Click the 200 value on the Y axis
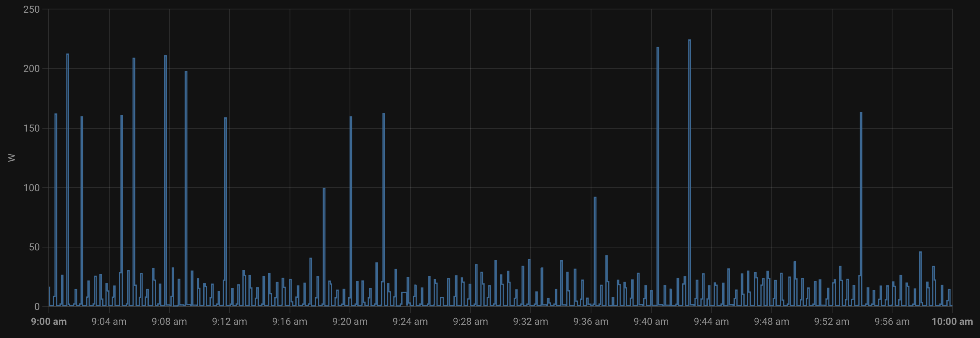This screenshot has width=980, height=338. click(x=32, y=69)
